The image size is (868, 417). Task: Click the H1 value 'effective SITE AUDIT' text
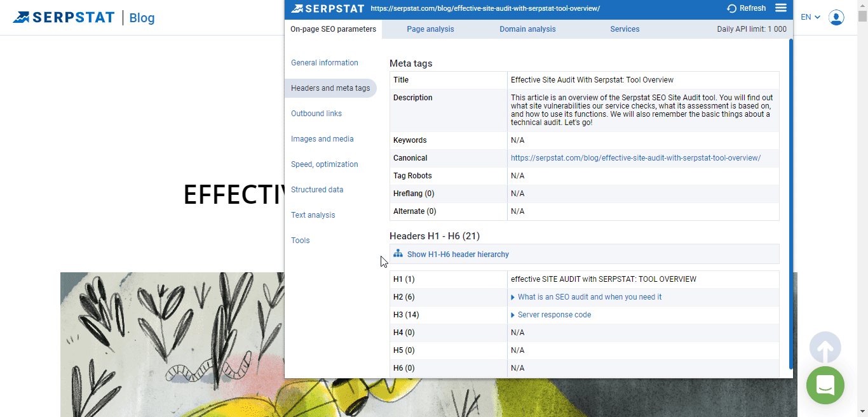pyautogui.click(x=604, y=279)
